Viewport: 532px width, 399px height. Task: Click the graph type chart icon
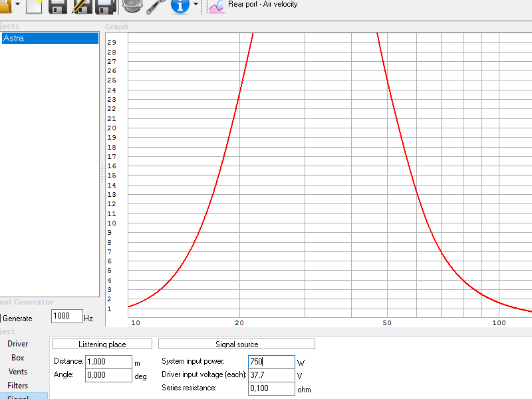pyautogui.click(x=215, y=6)
